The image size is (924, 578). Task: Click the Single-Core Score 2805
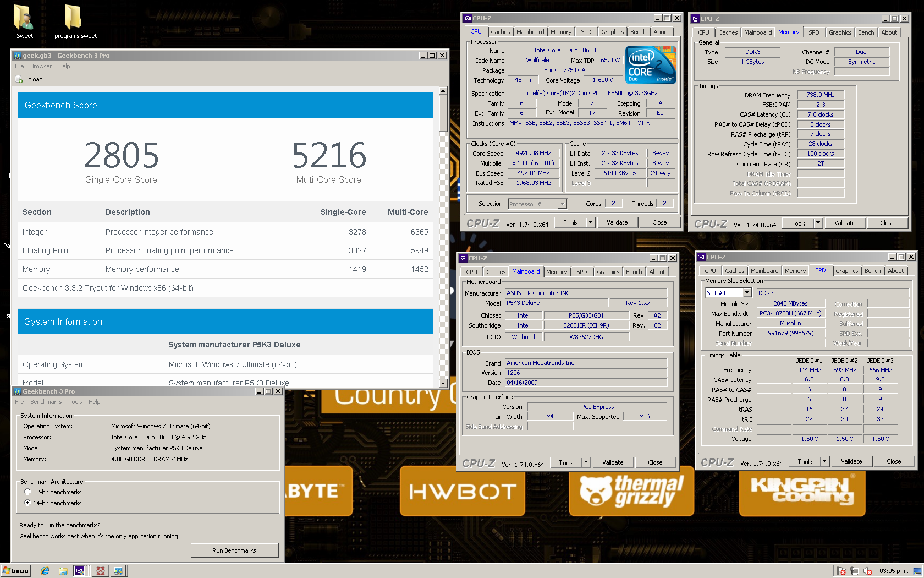[x=122, y=155]
